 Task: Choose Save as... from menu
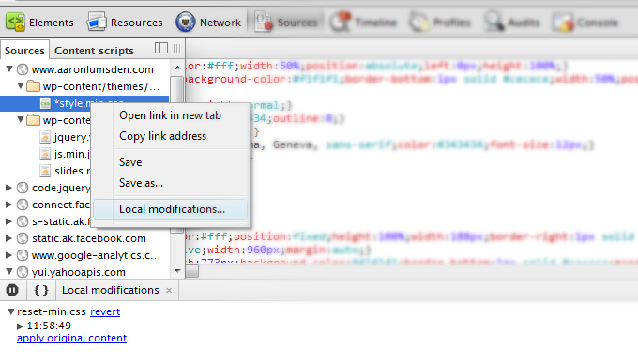click(141, 183)
